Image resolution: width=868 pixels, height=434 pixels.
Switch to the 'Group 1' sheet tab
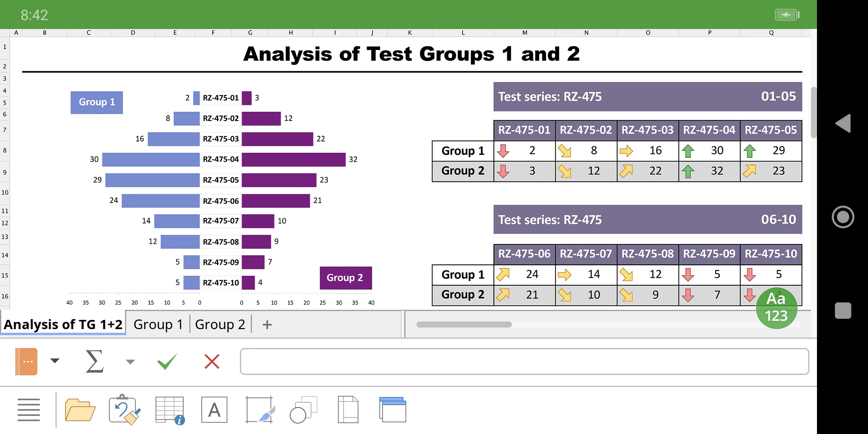[x=159, y=324]
